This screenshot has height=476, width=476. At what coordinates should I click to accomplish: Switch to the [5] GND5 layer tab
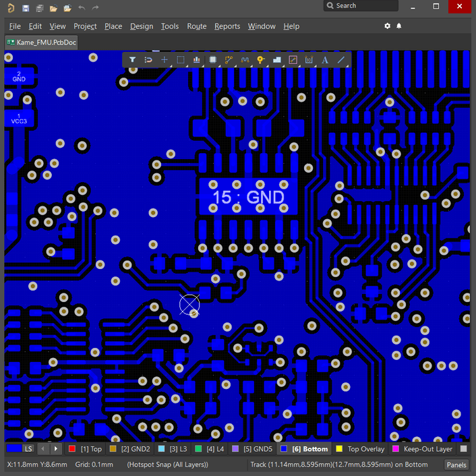pyautogui.click(x=252, y=448)
